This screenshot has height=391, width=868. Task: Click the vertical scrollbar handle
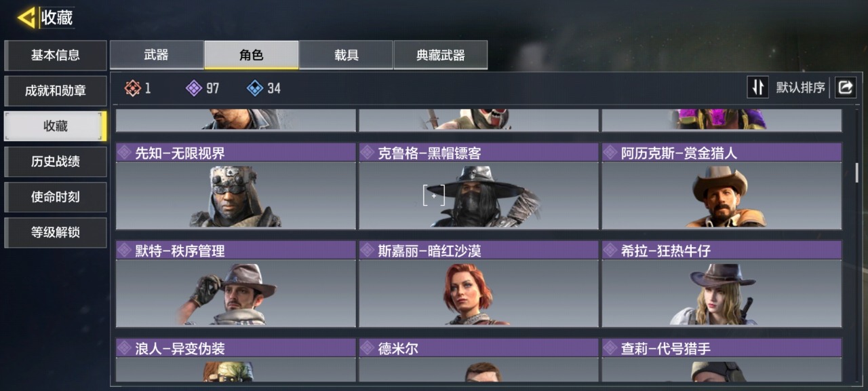pyautogui.click(x=856, y=173)
